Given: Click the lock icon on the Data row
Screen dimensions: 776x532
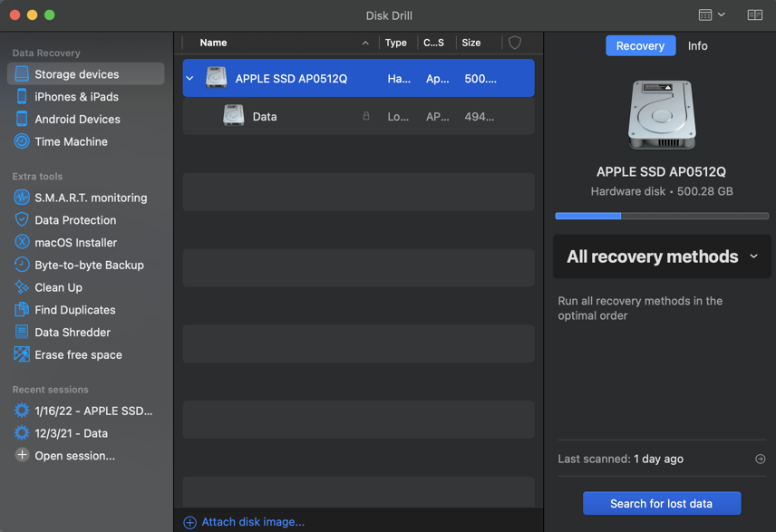Looking at the screenshot, I should [x=366, y=116].
